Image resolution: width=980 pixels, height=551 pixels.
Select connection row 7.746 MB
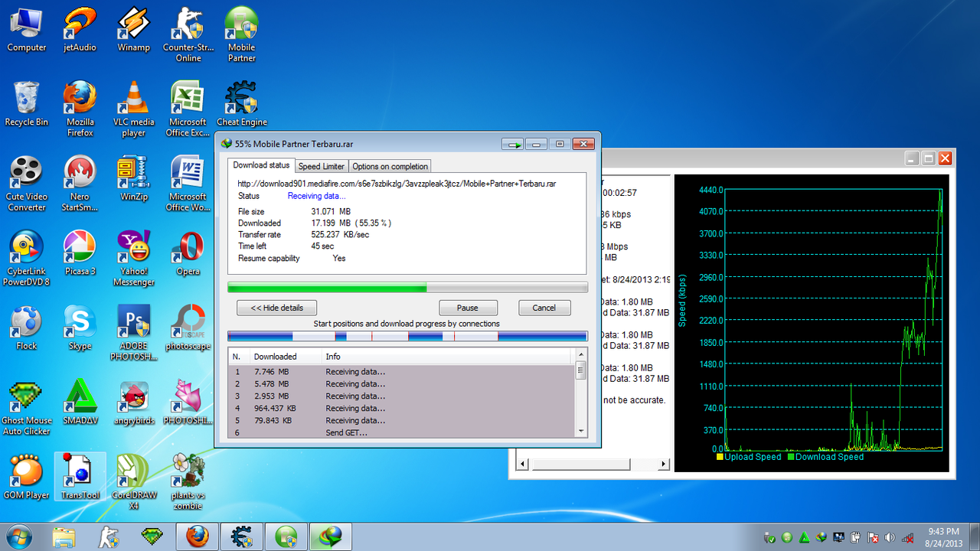pos(402,372)
